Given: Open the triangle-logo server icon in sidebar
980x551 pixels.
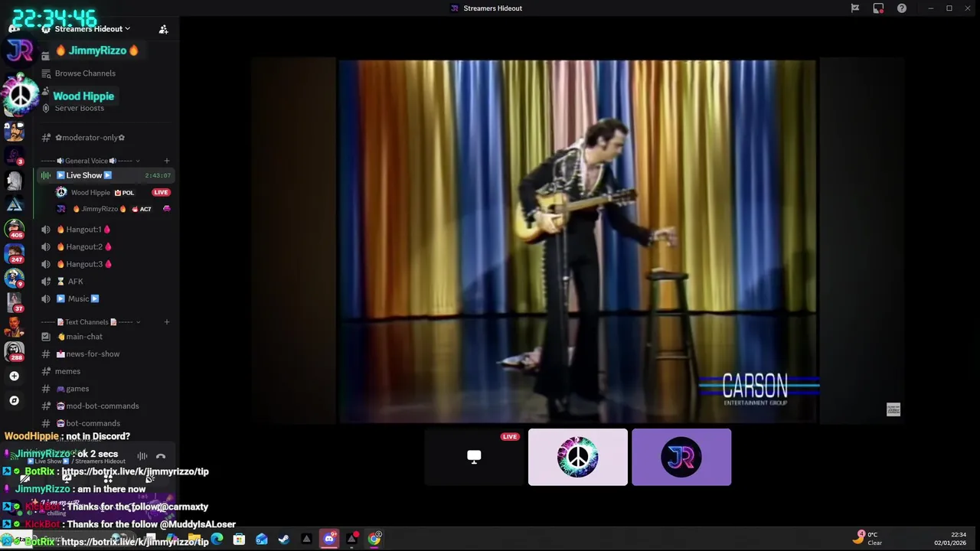Looking at the screenshot, I should [15, 204].
